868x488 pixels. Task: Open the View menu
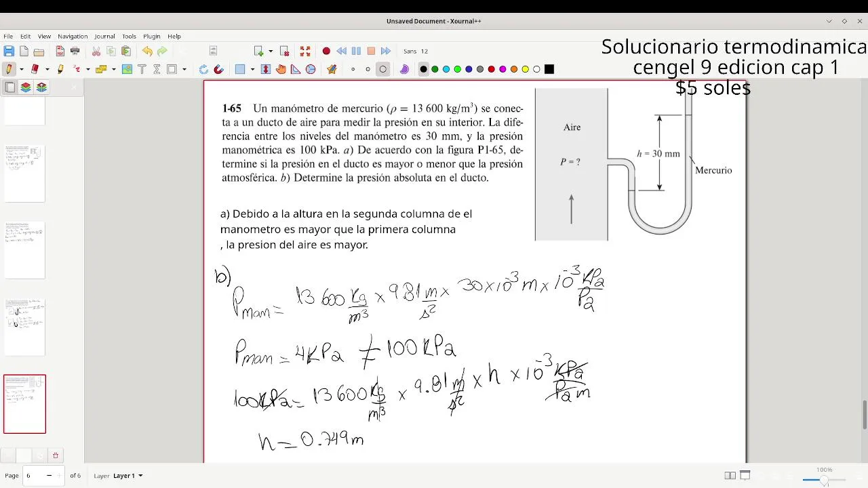click(44, 36)
